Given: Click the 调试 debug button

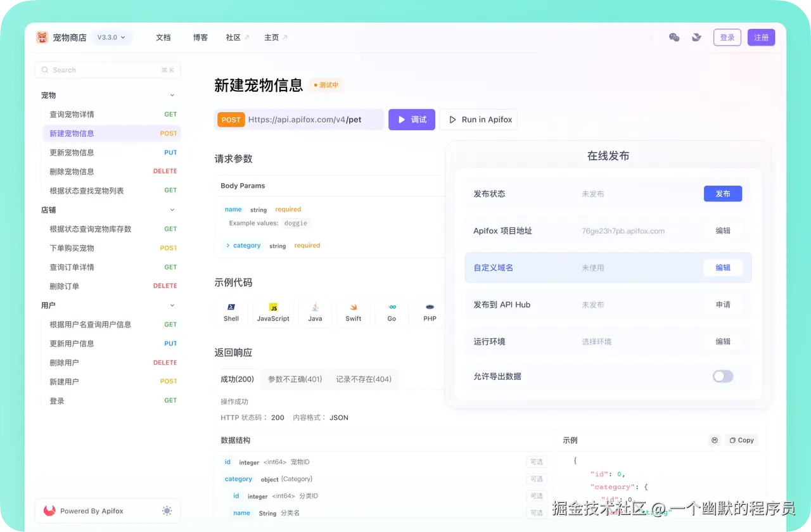Looking at the screenshot, I should tap(411, 119).
